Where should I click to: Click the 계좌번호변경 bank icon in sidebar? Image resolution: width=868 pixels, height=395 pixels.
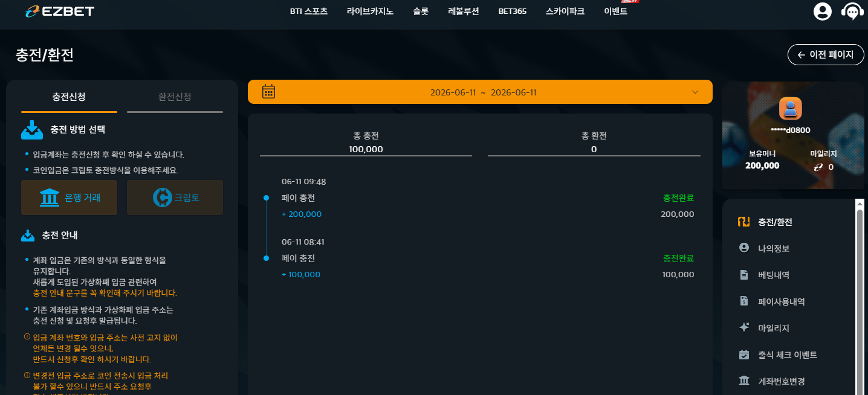(x=744, y=381)
